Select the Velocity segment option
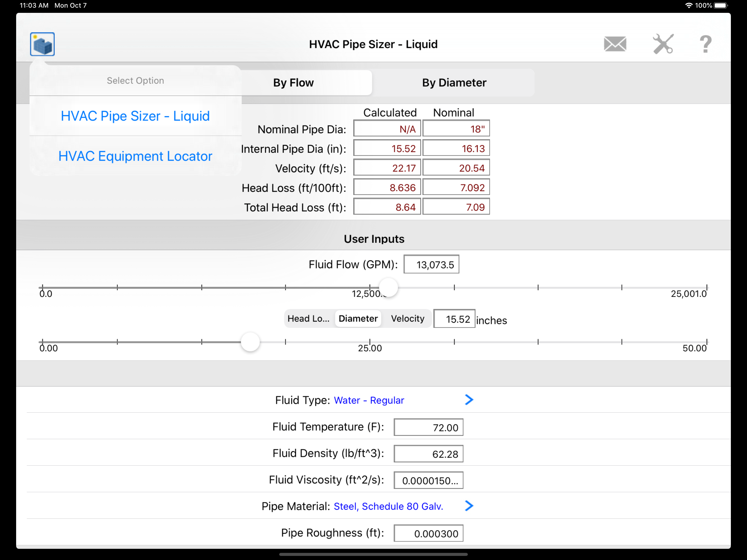Screen dimensions: 747x560 (407, 319)
